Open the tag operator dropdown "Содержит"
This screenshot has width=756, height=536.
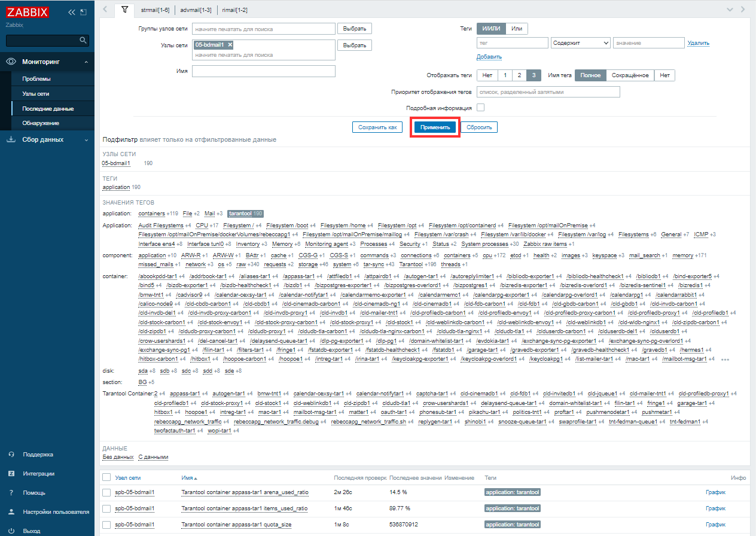tap(580, 43)
